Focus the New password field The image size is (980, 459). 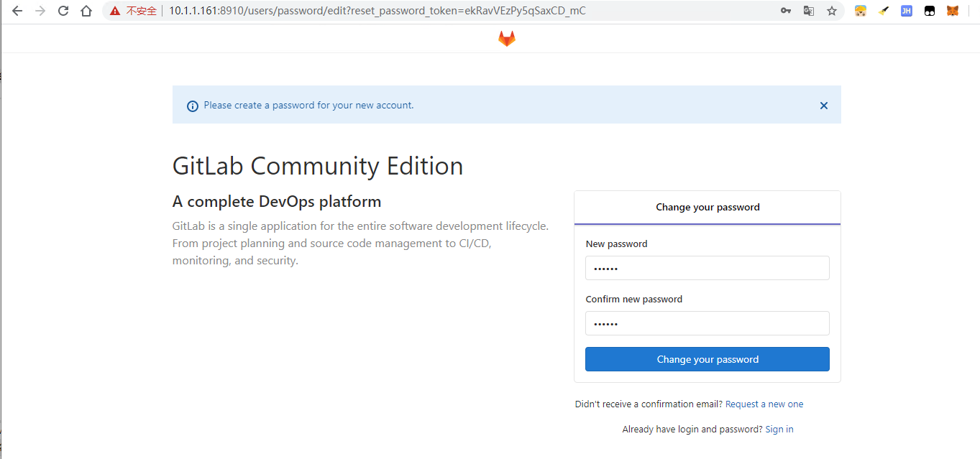tap(707, 268)
